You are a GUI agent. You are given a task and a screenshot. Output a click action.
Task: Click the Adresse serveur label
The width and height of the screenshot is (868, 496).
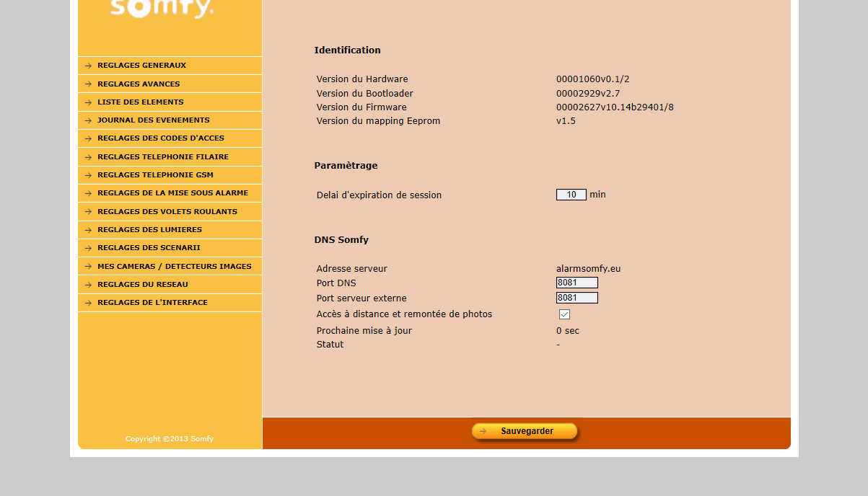(352, 269)
